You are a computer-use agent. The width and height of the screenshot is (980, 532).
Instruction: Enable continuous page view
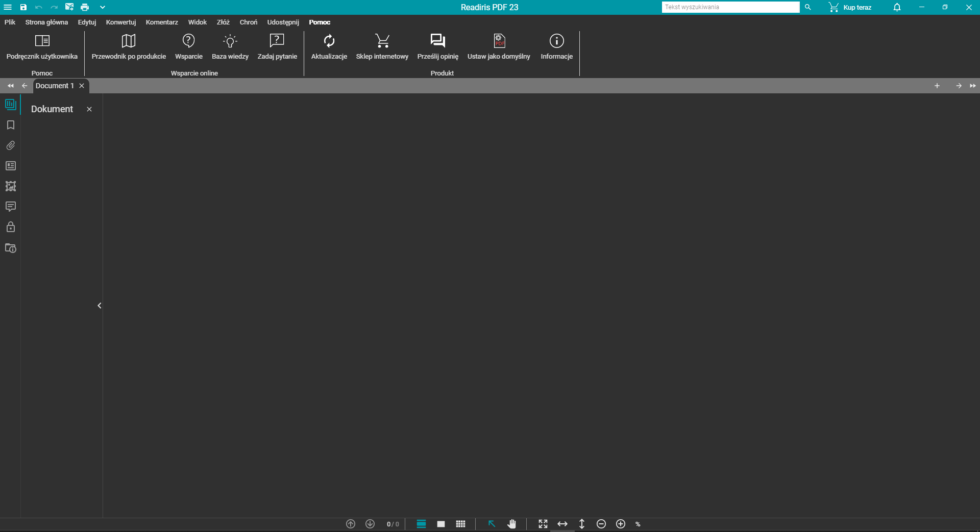click(421, 524)
